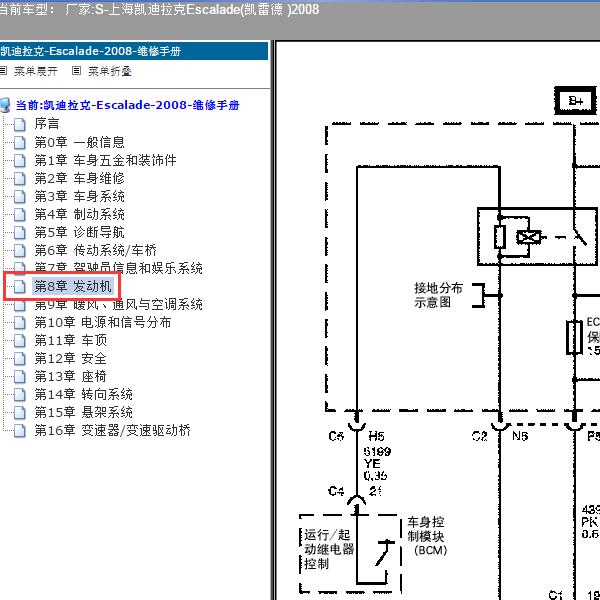600x600 pixels.
Task: Open 第4章 制动系统 chapter
Action: point(80,214)
